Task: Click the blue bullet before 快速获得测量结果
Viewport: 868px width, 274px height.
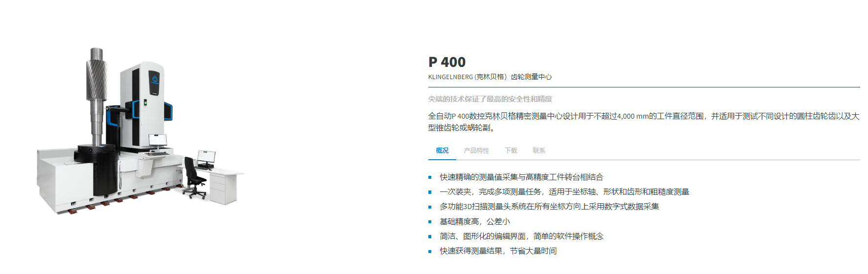Action: [x=430, y=251]
